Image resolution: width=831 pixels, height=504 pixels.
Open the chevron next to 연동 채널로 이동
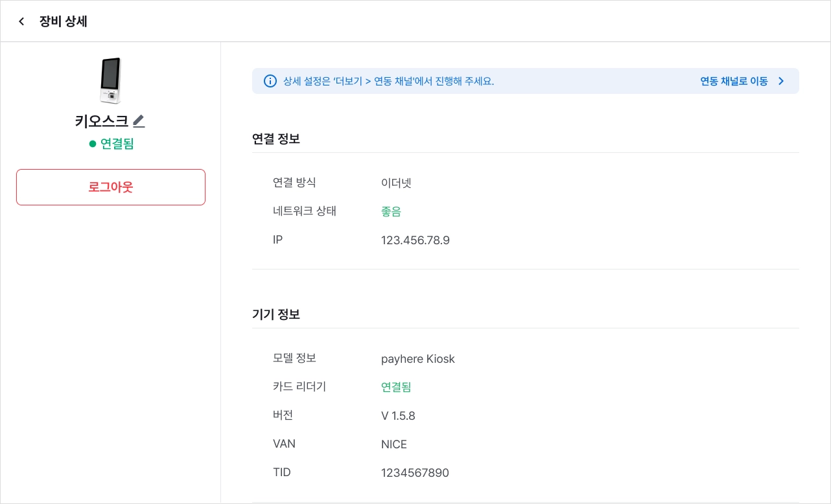781,81
